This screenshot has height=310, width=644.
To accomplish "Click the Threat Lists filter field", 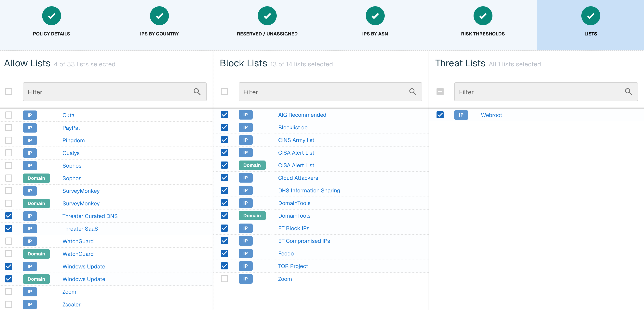I will point(546,92).
